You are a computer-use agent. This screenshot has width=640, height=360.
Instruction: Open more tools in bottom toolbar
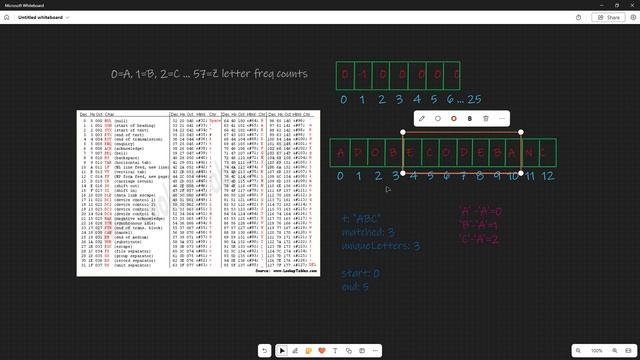pyautogui.click(x=375, y=351)
